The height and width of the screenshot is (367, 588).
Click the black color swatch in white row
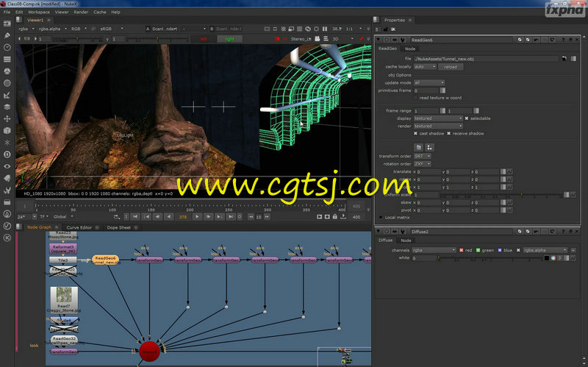tap(547, 258)
